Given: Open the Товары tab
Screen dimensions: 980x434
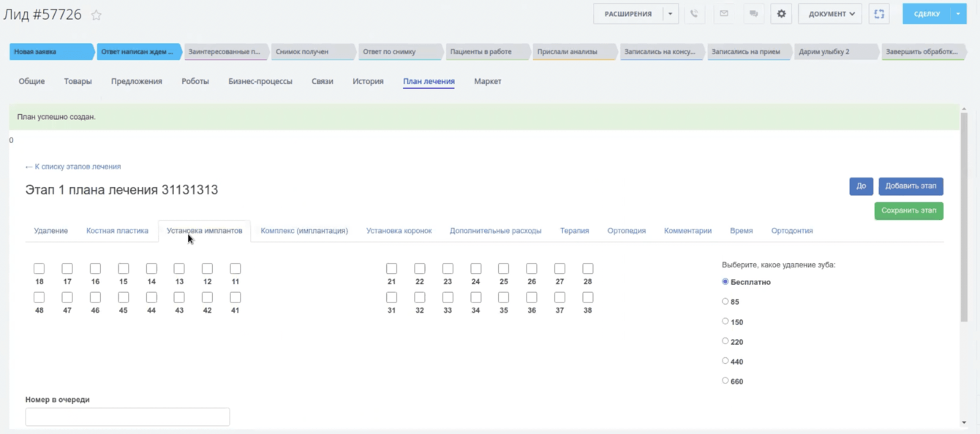Looking at the screenshot, I should click(x=78, y=81).
